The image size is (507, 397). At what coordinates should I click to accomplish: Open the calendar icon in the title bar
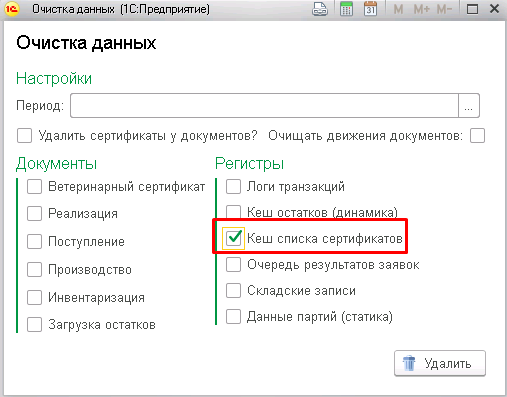(x=370, y=9)
